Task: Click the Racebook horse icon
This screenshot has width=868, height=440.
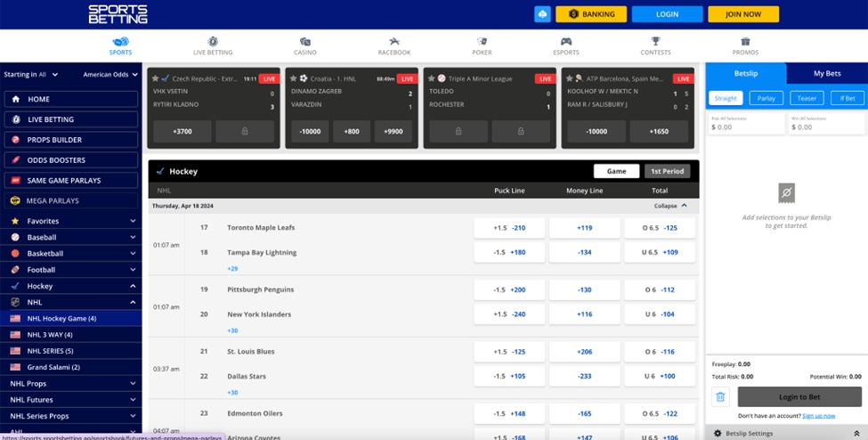Action: [x=394, y=41]
